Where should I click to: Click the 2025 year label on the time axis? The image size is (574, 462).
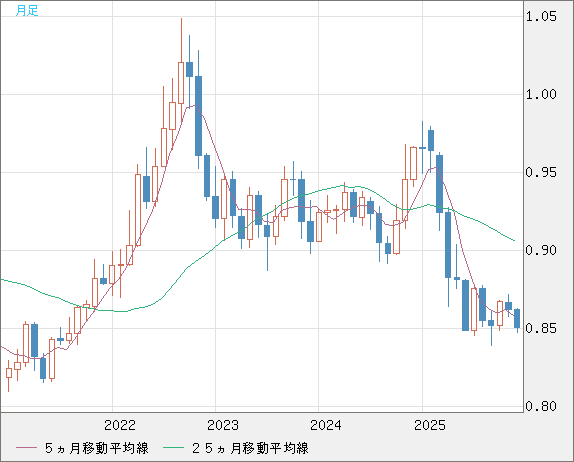[430, 425]
